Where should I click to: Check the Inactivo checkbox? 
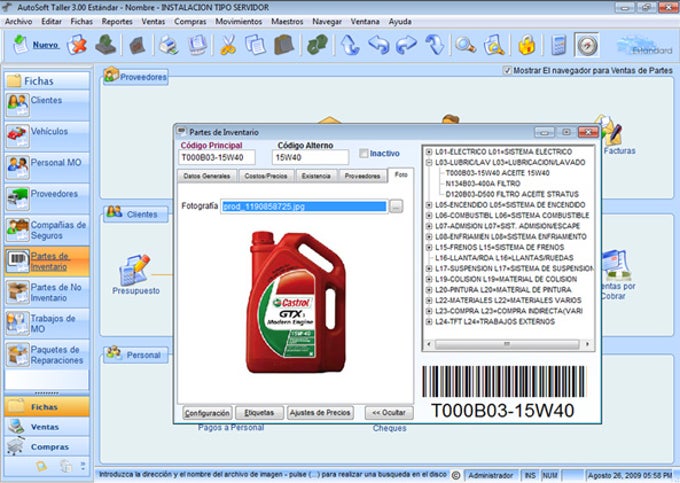363,153
